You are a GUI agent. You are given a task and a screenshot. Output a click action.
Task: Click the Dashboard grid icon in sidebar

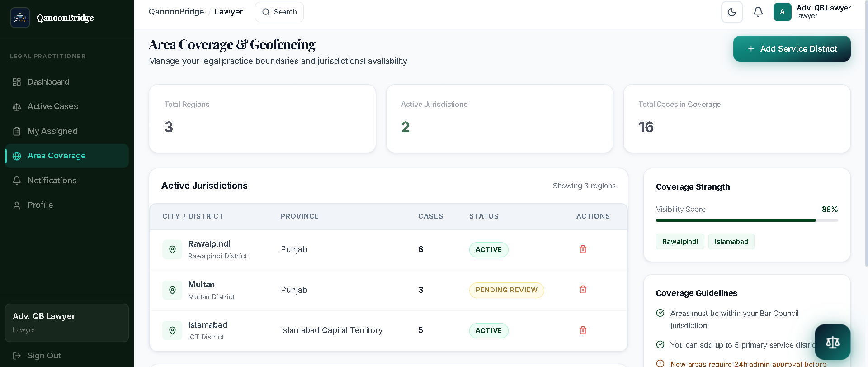(17, 82)
